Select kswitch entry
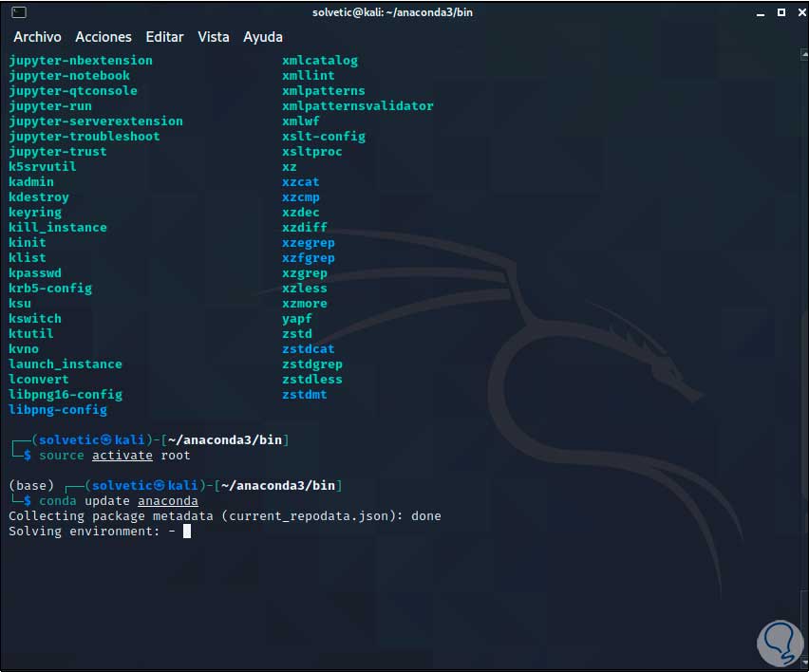Viewport: 809px width, 672px height. pos(35,319)
